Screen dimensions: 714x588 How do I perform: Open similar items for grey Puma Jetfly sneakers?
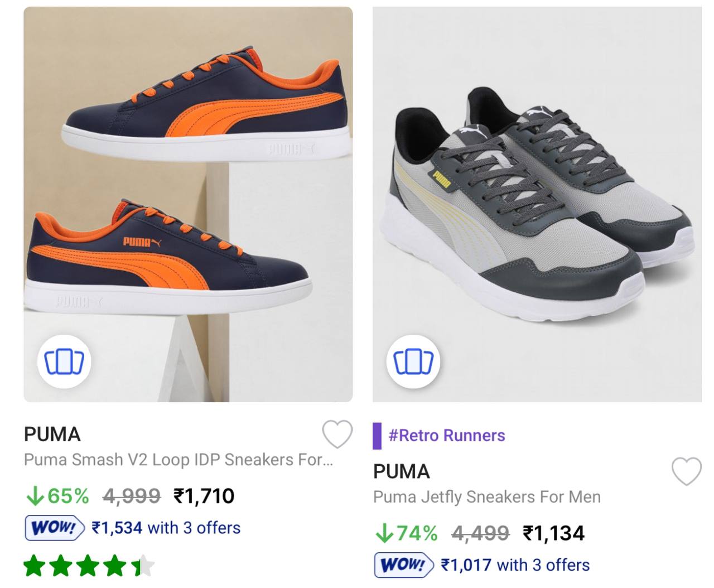point(413,362)
